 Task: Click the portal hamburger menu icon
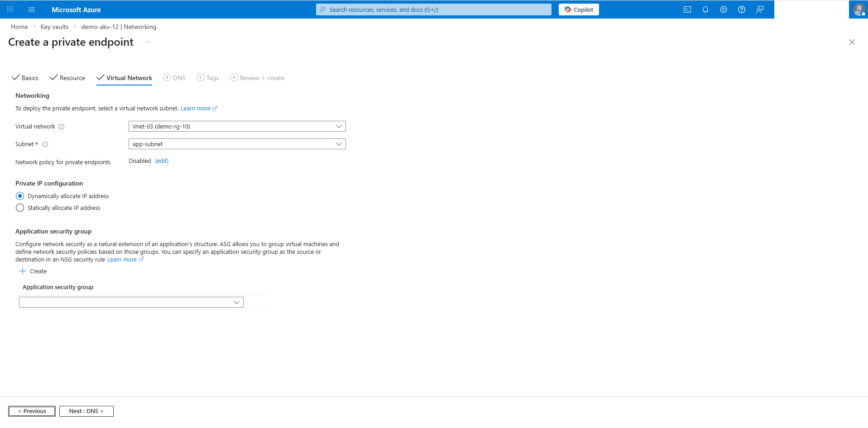click(x=31, y=9)
